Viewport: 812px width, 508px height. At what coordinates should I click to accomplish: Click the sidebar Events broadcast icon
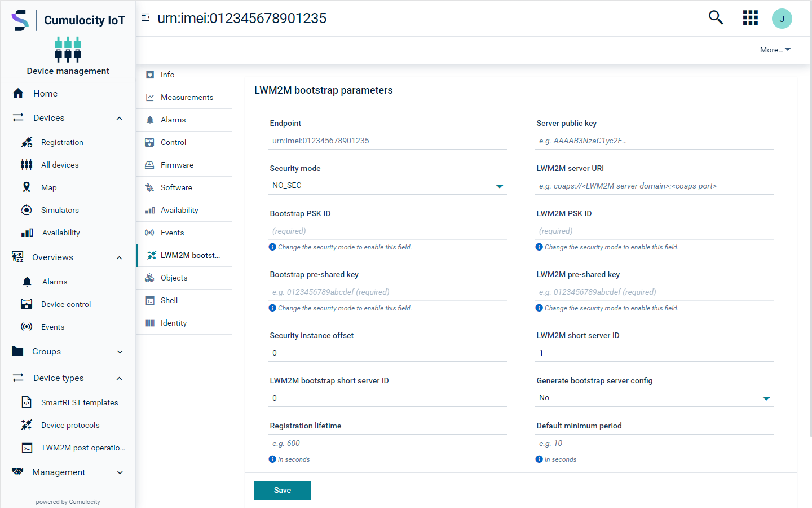27,327
